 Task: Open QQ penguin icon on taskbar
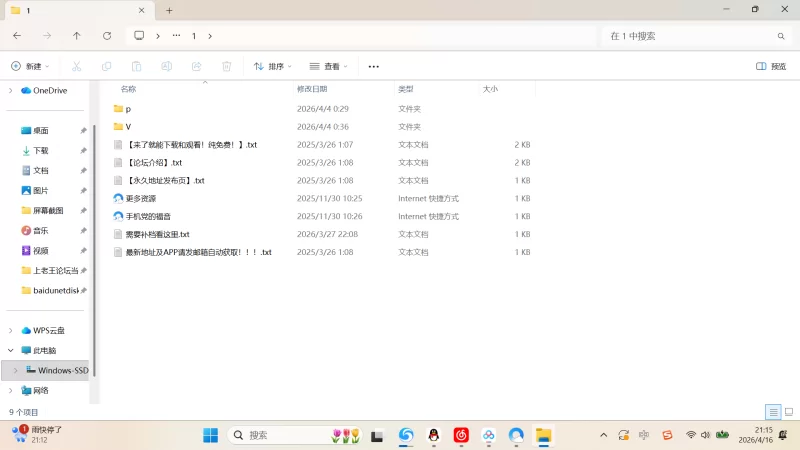(434, 435)
